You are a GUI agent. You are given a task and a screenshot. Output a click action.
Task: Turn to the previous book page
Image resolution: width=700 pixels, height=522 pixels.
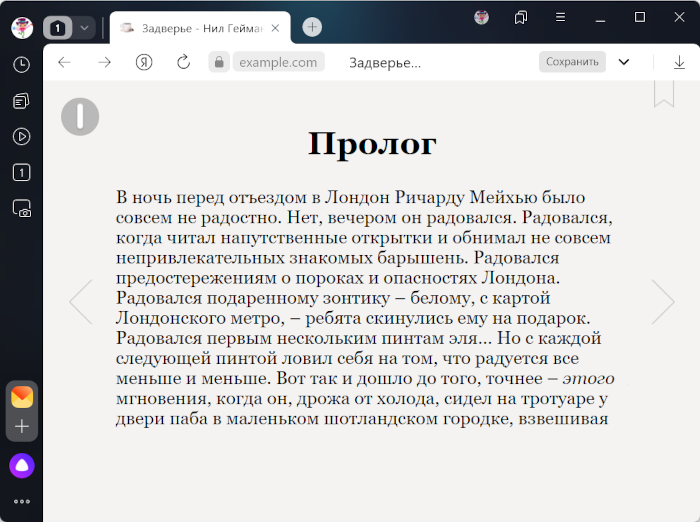pos(81,302)
